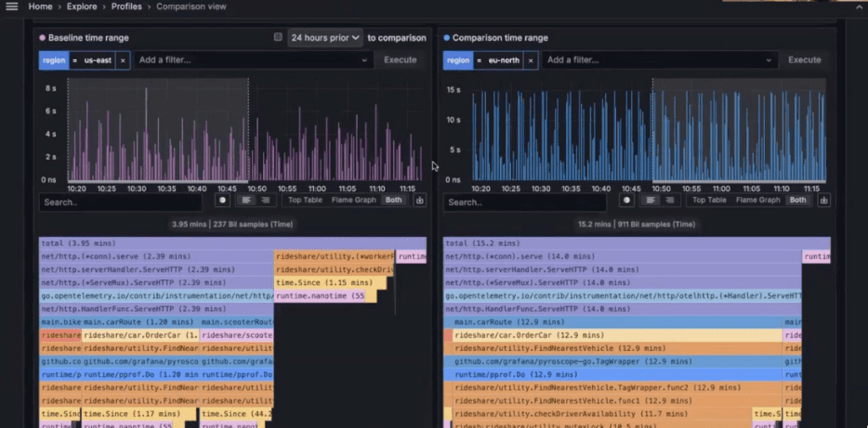
Task: Navigate to Profiles breadcrumb
Action: point(127,6)
